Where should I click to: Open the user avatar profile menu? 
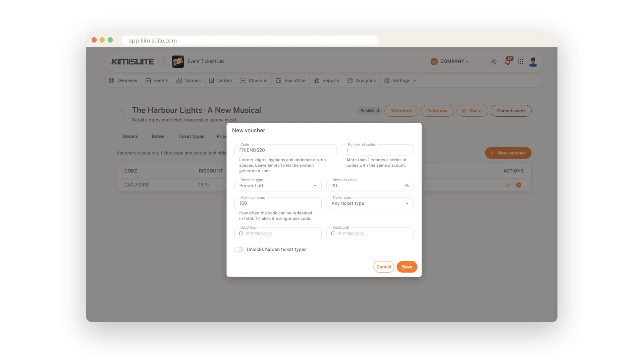click(533, 62)
